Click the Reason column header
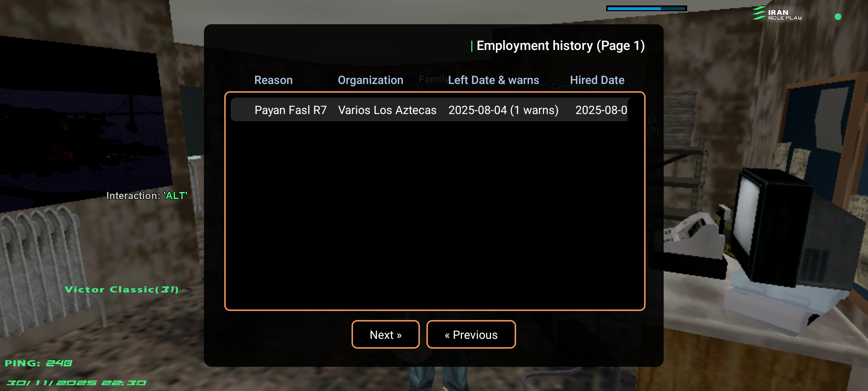This screenshot has height=391, width=868. pyautogui.click(x=273, y=80)
